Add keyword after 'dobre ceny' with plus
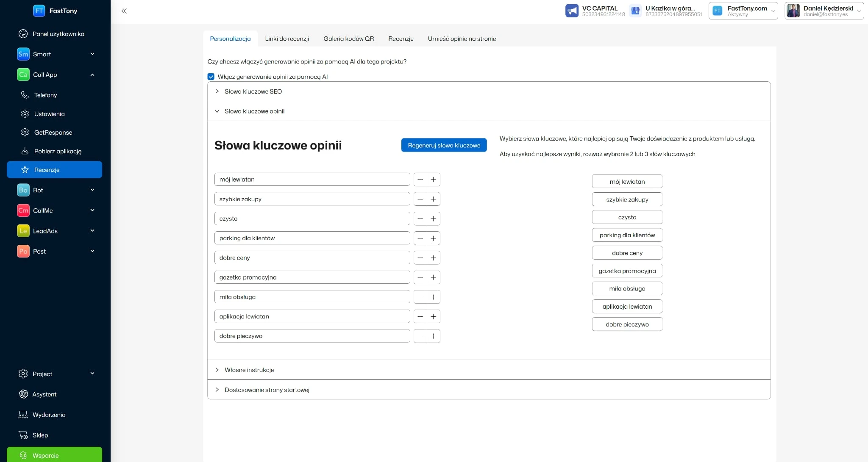The width and height of the screenshot is (868, 462). [x=434, y=257]
